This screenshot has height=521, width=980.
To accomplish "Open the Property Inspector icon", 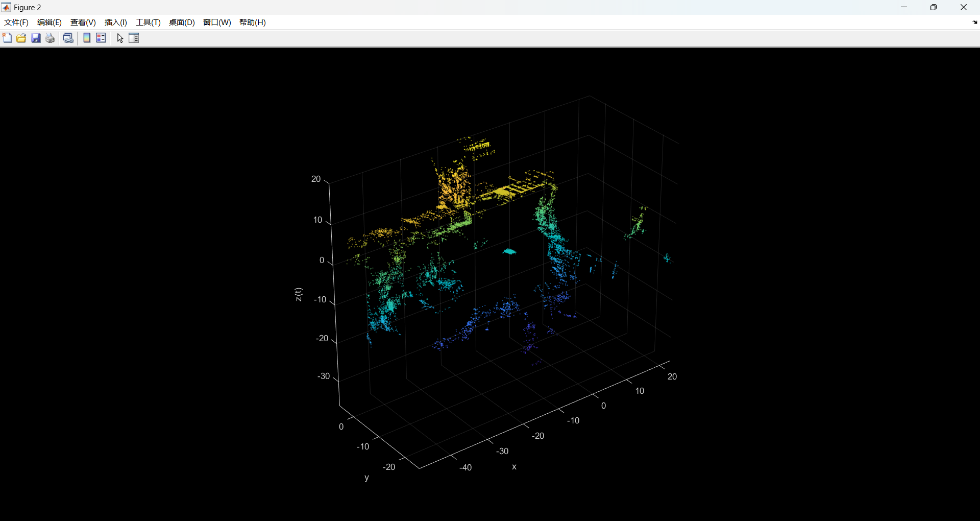I will click(x=134, y=38).
